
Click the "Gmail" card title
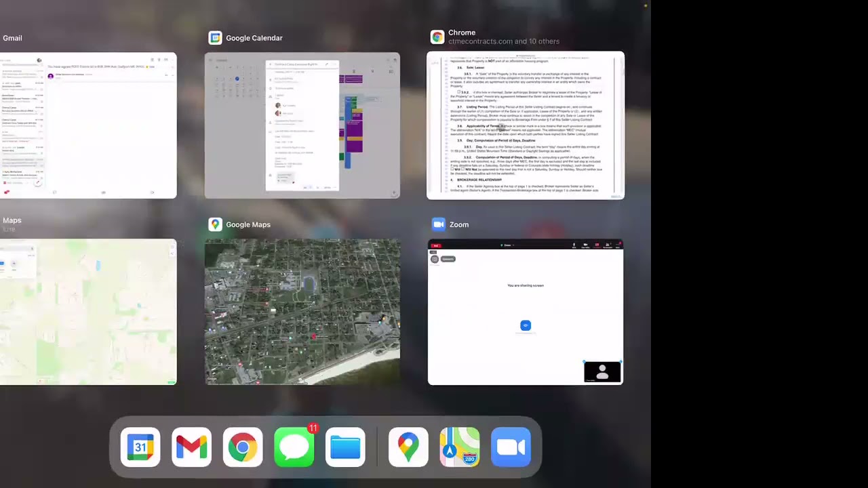pos(12,38)
